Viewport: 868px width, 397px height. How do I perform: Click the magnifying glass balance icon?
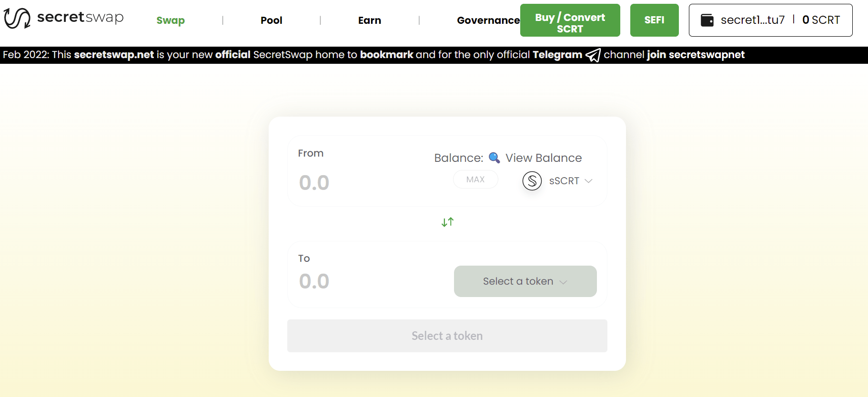tap(494, 158)
